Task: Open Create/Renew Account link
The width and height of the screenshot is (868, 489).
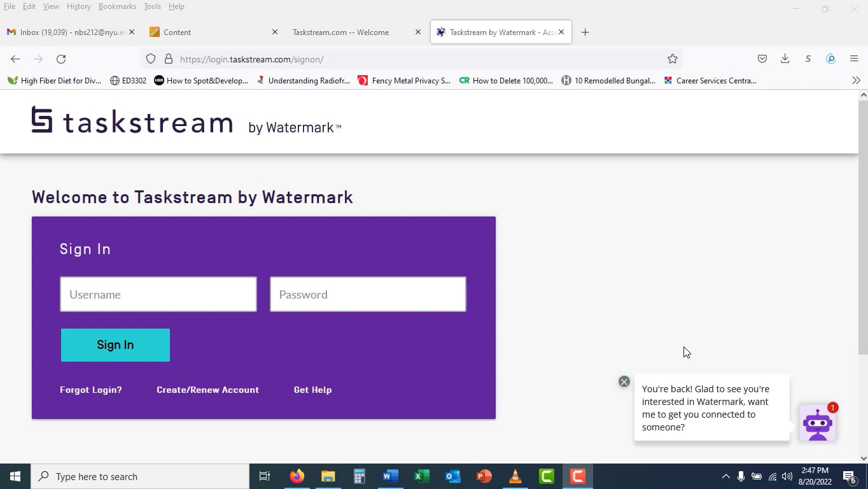Action: [x=207, y=390]
